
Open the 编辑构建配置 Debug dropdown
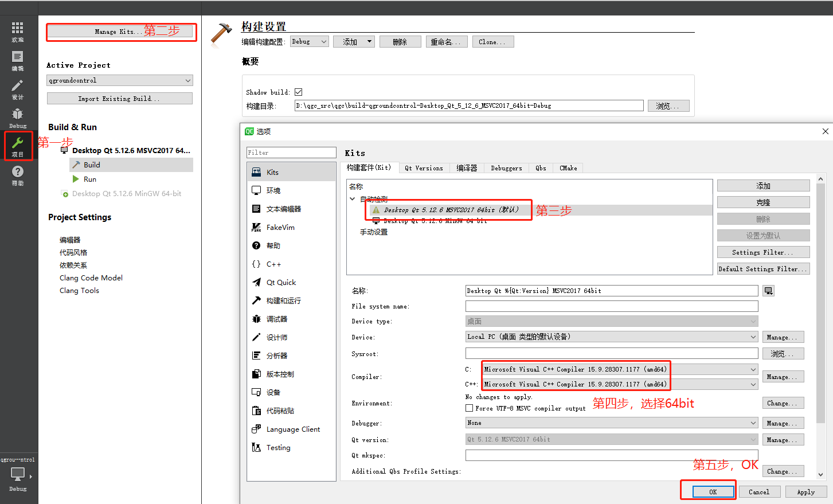coord(309,41)
